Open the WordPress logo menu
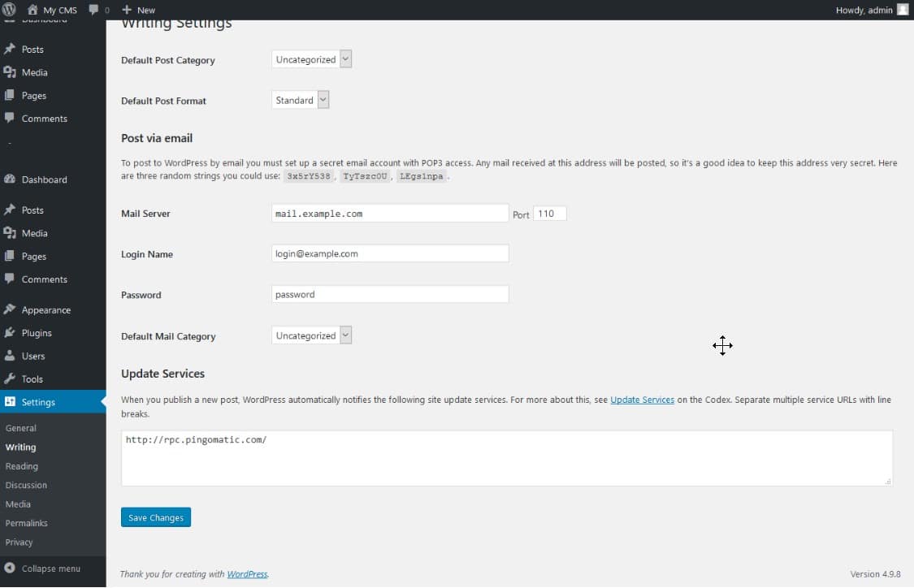 [x=9, y=10]
